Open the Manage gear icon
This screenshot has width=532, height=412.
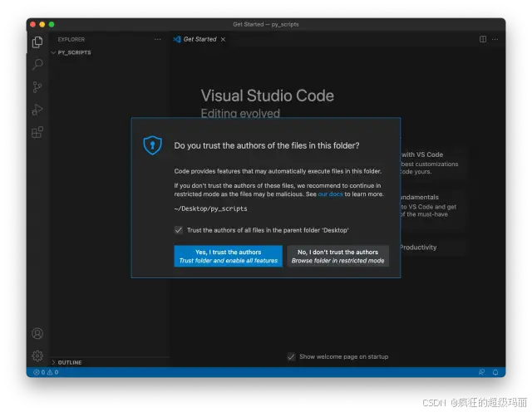[37, 356]
